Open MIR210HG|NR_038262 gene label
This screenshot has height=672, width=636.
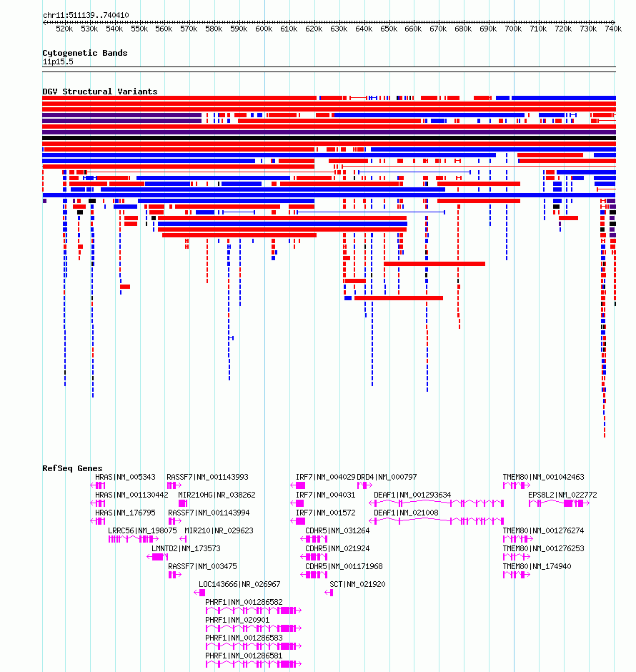click(217, 495)
